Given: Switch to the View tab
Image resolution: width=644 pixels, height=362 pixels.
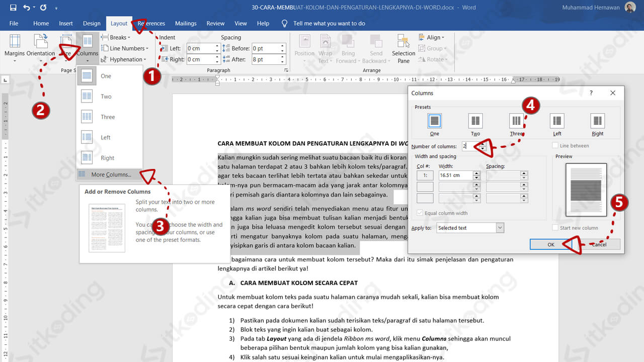Looking at the screenshot, I should tap(240, 23).
